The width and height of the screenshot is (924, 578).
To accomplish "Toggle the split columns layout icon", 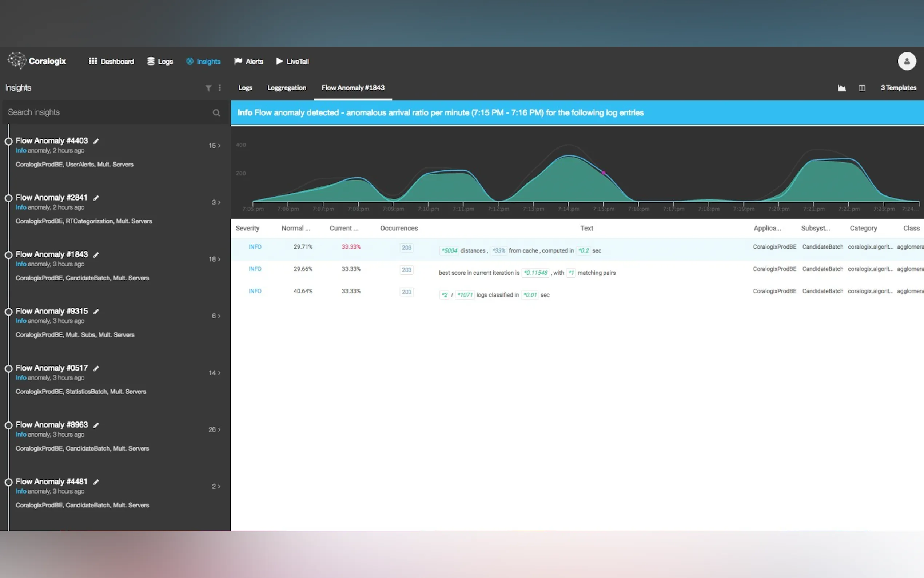I will (x=862, y=88).
